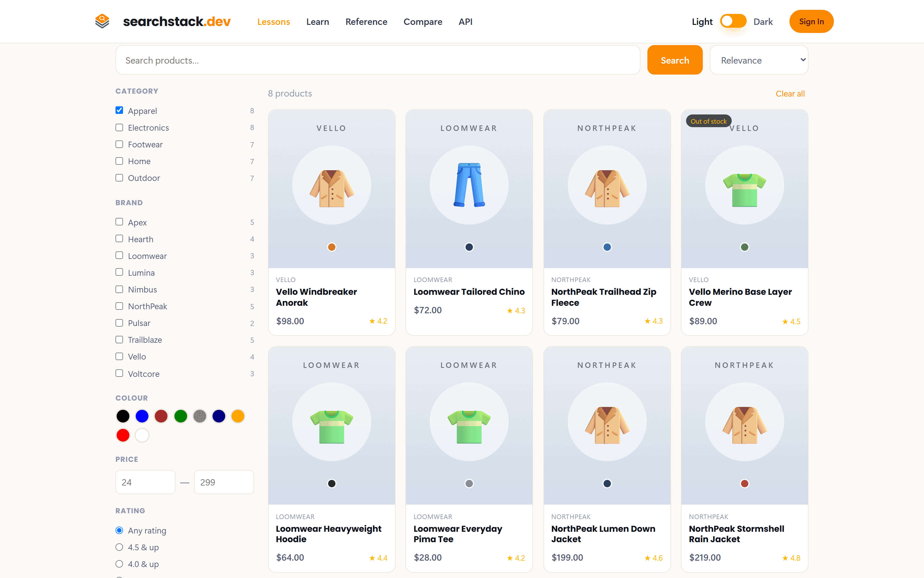This screenshot has width=924, height=578.
Task: Click the Loomwear Tailored Chino jeans icon
Action: pyautogui.click(x=469, y=185)
